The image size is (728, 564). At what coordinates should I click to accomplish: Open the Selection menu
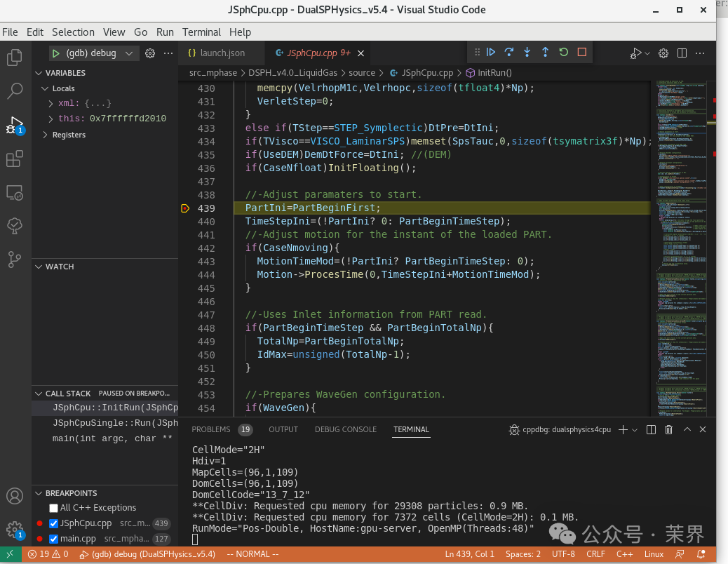click(74, 32)
